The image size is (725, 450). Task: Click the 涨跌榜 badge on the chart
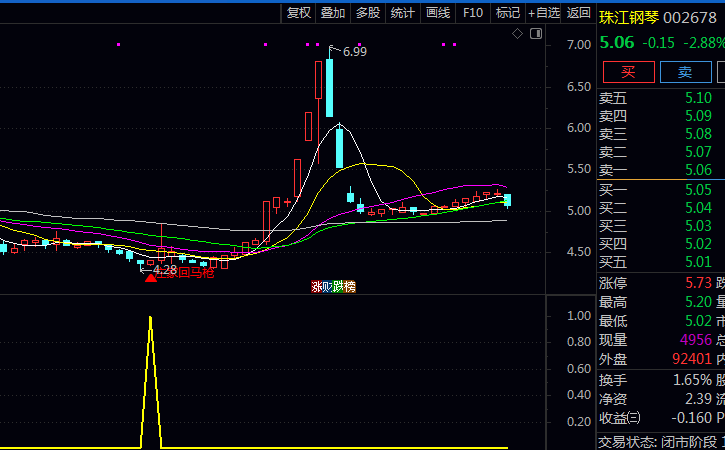(333, 287)
